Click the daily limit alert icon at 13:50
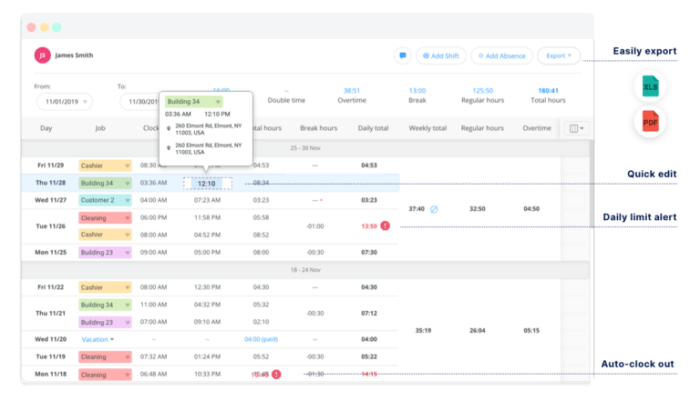 point(385,226)
